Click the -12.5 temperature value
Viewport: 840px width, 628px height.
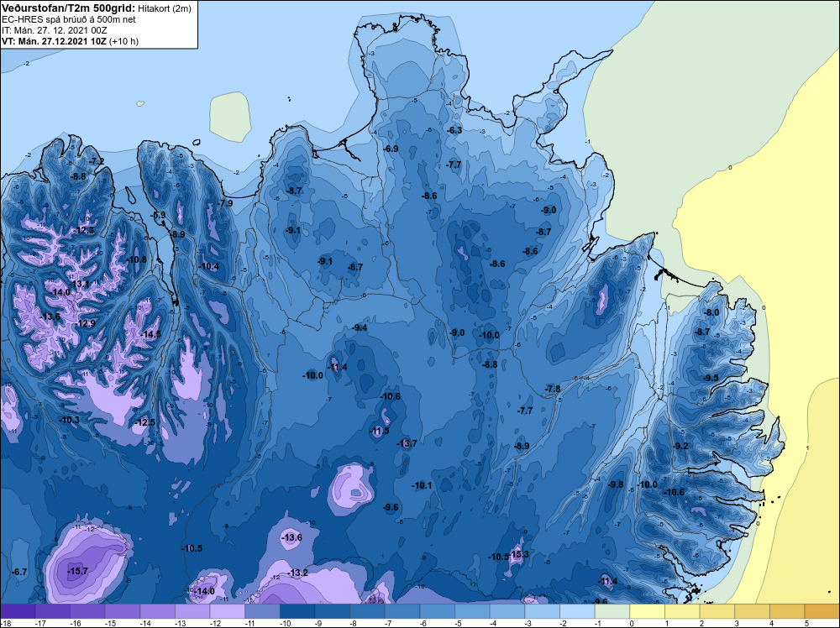144,422
